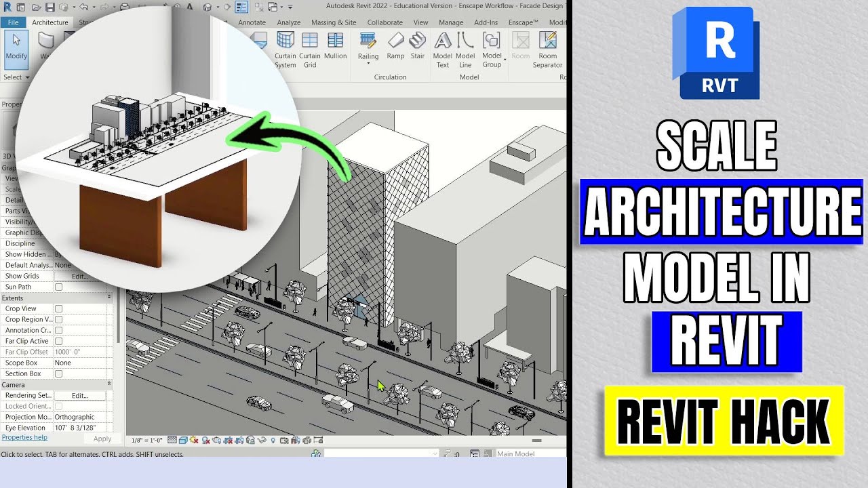Open the Railing dropdown arrow
Screen dimensions: 868x488
click(368, 64)
